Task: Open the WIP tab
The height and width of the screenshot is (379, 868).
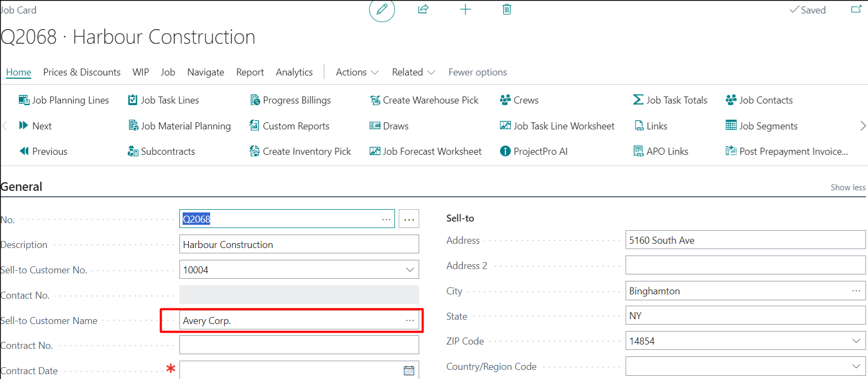Action: point(141,72)
